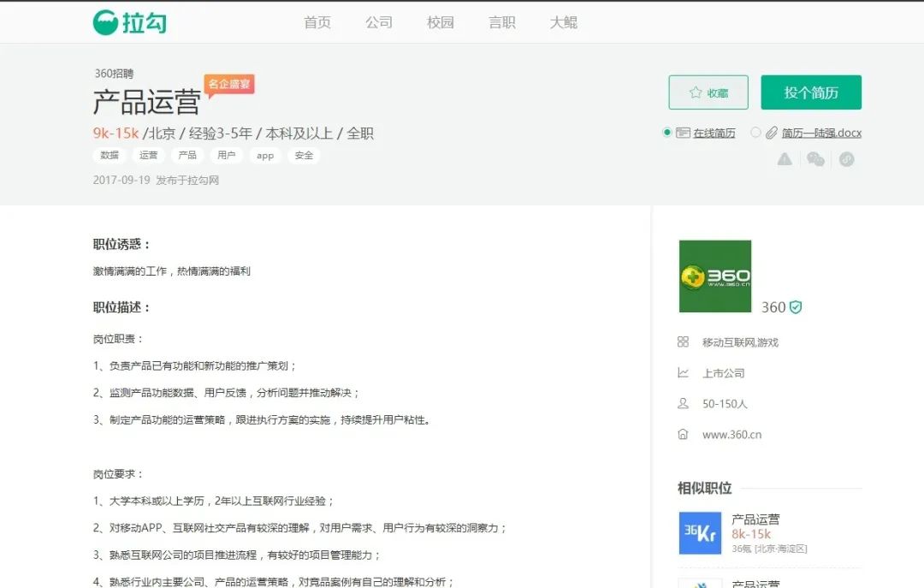This screenshot has width=924, height=588.
Task: Click the 360 company logo image
Action: [x=714, y=276]
